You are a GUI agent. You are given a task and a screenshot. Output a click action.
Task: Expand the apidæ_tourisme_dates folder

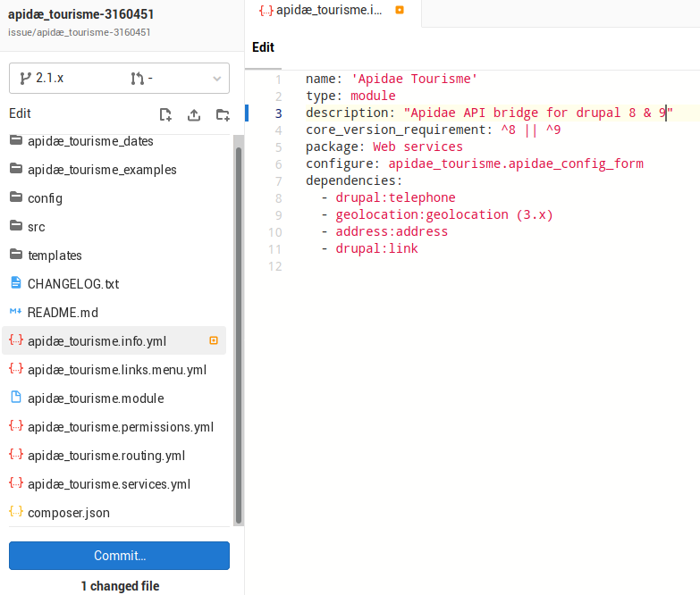pyautogui.click(x=89, y=141)
